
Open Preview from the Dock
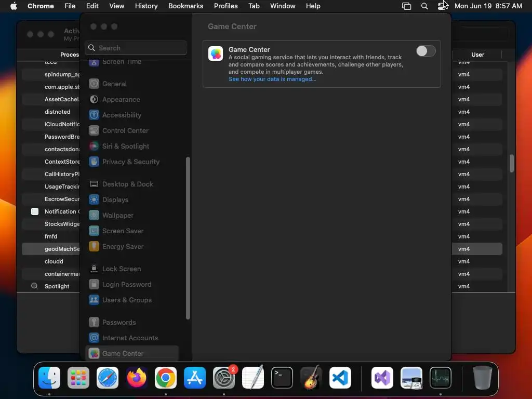point(411,378)
